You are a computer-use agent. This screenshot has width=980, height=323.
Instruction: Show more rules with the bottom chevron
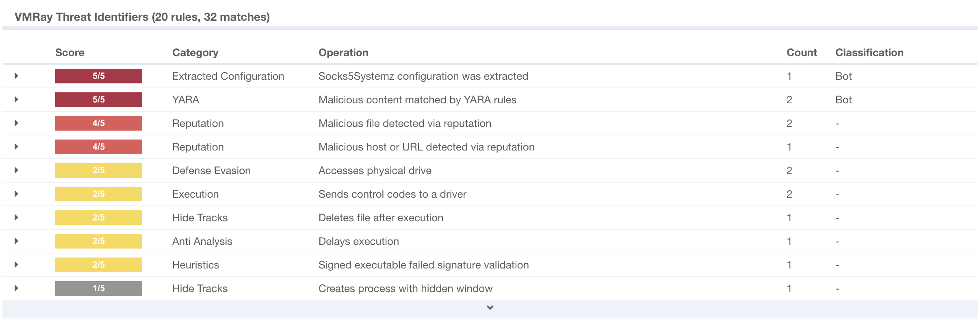[x=490, y=308]
